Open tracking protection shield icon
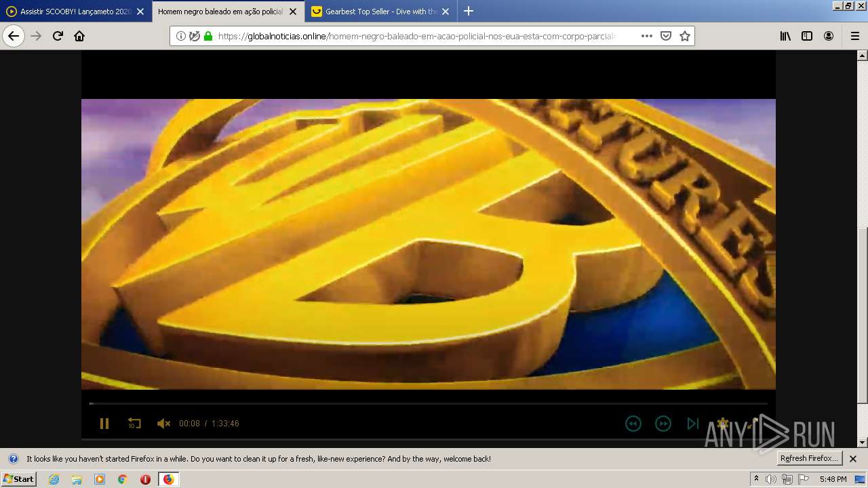 195,36
